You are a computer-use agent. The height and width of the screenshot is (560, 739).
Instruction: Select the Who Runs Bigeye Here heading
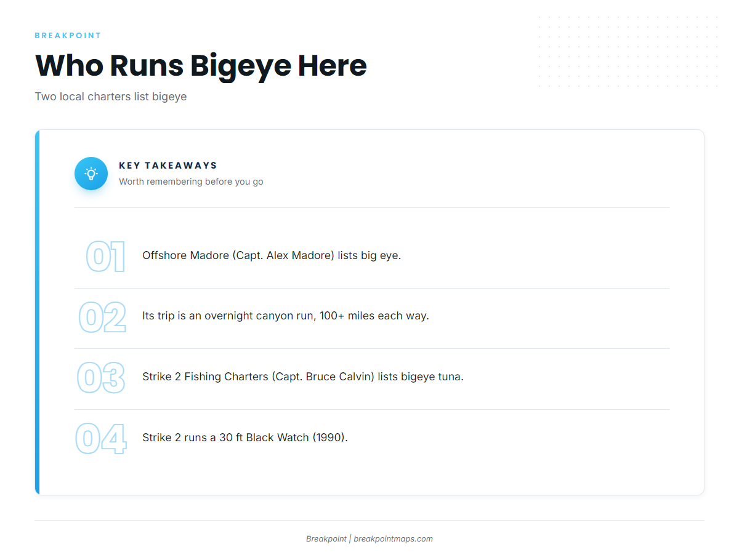click(x=201, y=65)
